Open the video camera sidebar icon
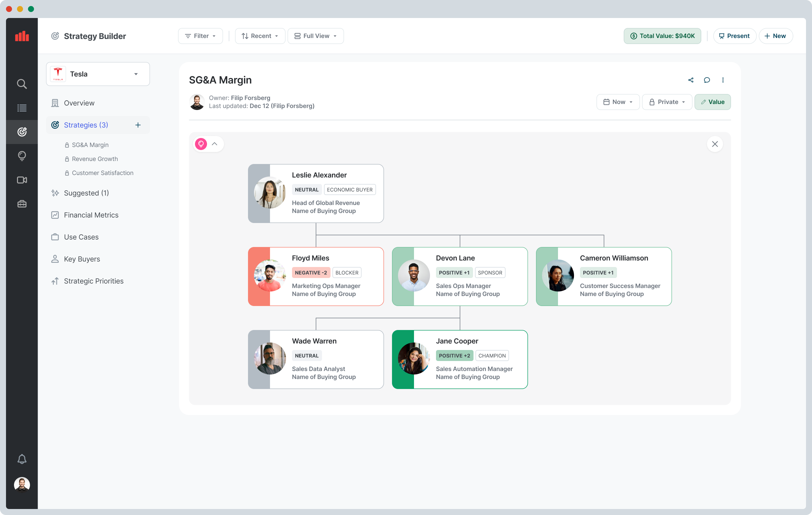 [x=22, y=180]
